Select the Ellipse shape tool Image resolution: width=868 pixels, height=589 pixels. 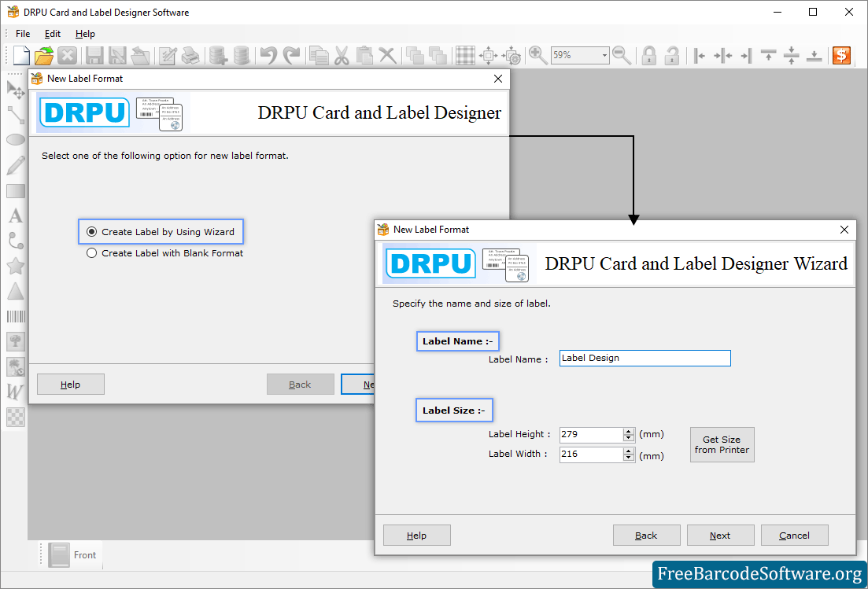[16, 139]
